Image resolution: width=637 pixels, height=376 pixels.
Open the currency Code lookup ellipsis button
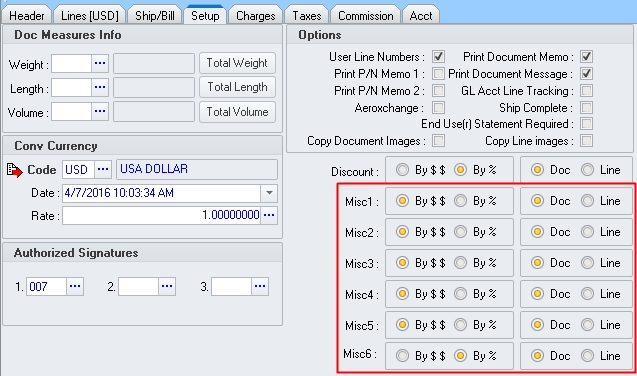point(103,169)
